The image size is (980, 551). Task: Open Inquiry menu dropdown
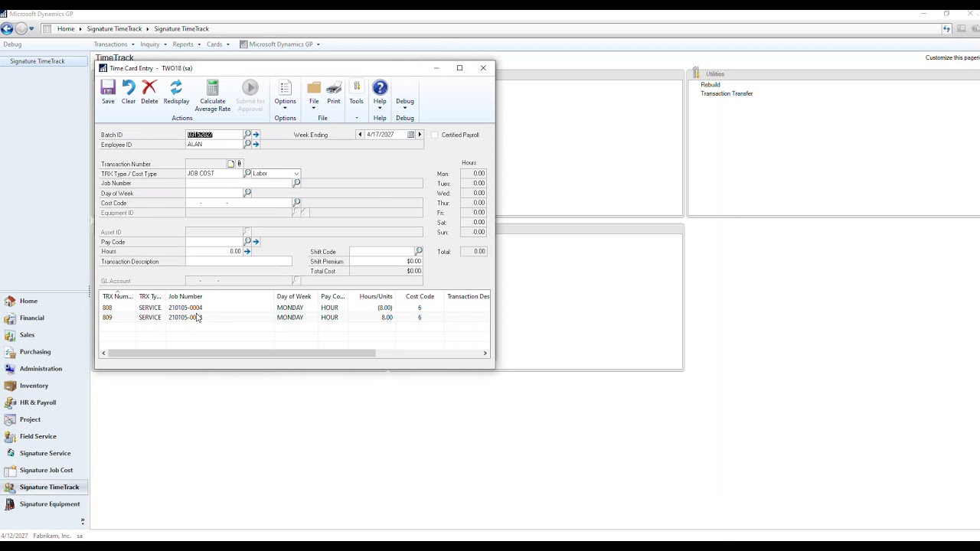153,44
